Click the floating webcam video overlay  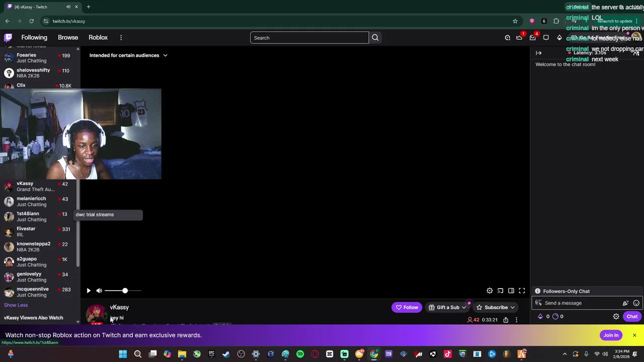coord(80,134)
